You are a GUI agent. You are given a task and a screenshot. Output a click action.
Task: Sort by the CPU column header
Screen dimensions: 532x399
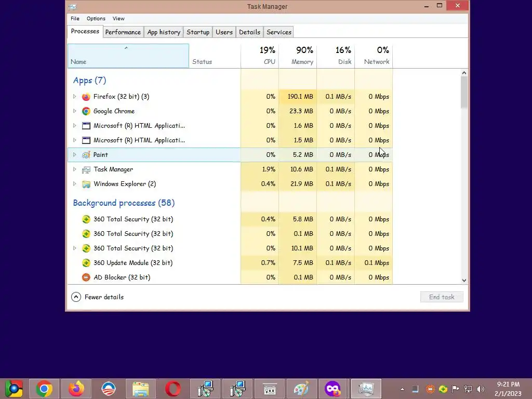pyautogui.click(x=260, y=56)
